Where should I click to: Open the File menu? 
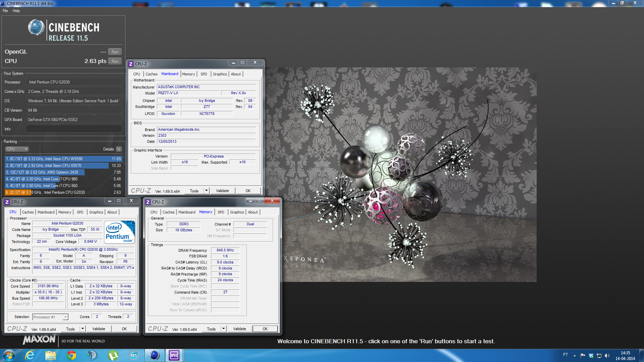click(5, 11)
